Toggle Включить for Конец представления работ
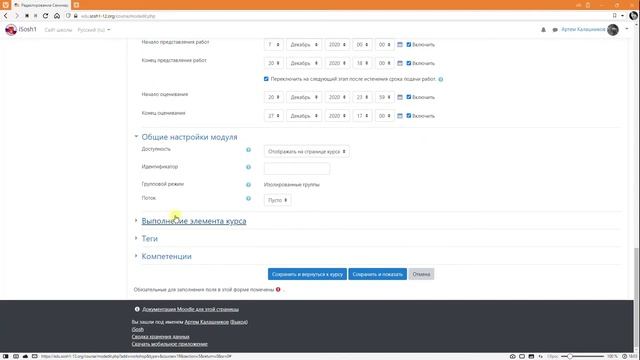Image resolution: width=640 pixels, height=360 pixels. 409,63
